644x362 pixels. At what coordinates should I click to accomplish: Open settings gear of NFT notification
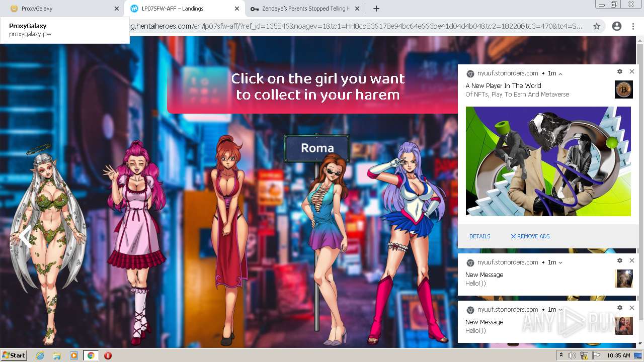(620, 72)
